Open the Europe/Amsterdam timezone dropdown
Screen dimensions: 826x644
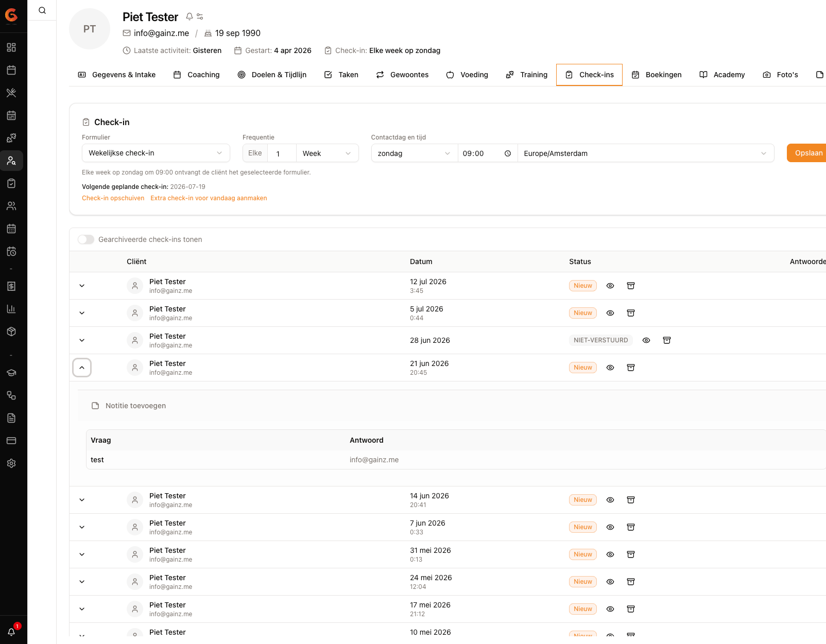point(646,153)
